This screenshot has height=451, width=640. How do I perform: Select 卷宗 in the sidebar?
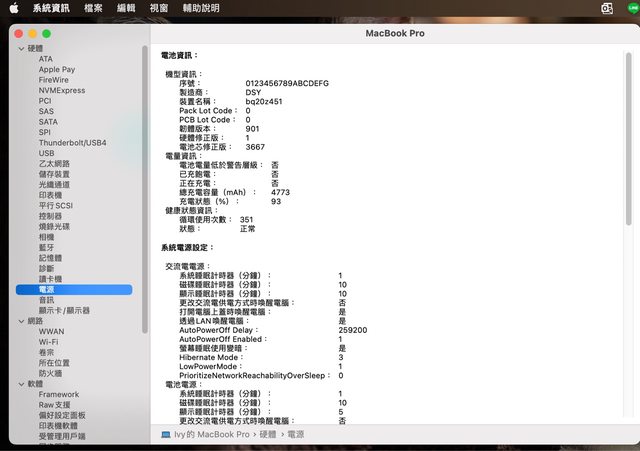[47, 352]
